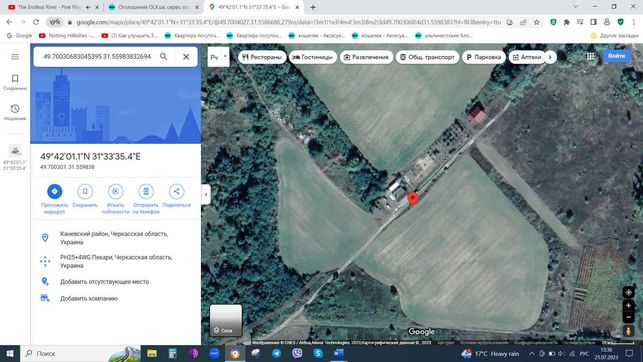
Task: Open the Google Maps hamburger menu
Action: pos(15,57)
